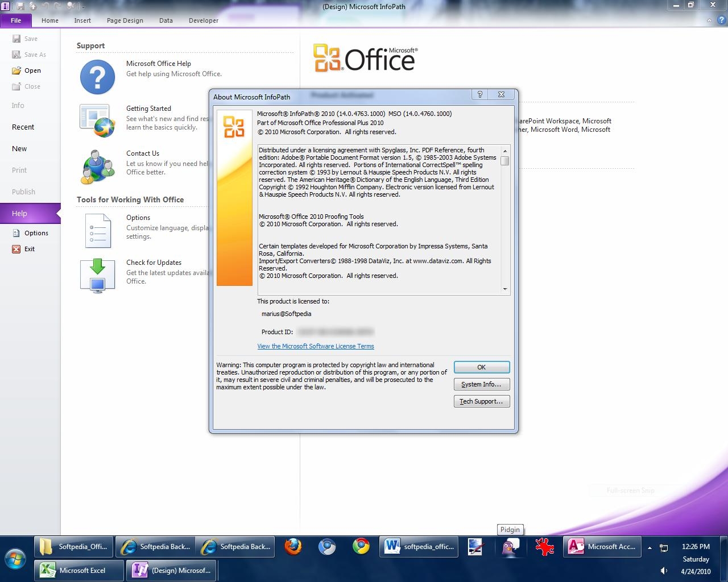Click the Tools for Working With Office heading
The height and width of the screenshot is (582, 728).
(130, 200)
